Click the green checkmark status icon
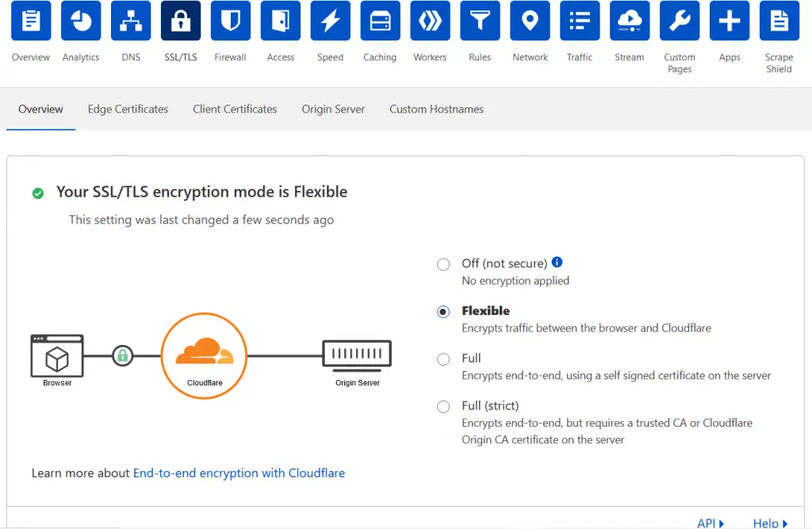 tap(38, 194)
